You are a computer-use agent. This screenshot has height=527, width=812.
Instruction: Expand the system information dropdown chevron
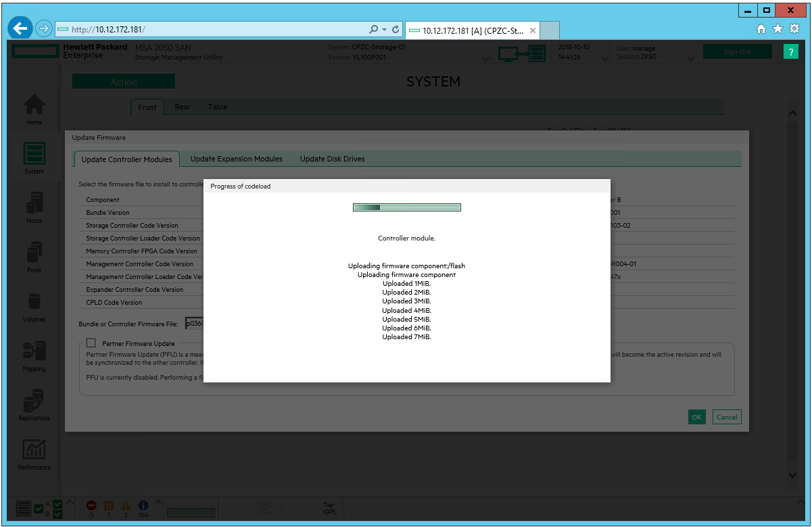coord(486,59)
